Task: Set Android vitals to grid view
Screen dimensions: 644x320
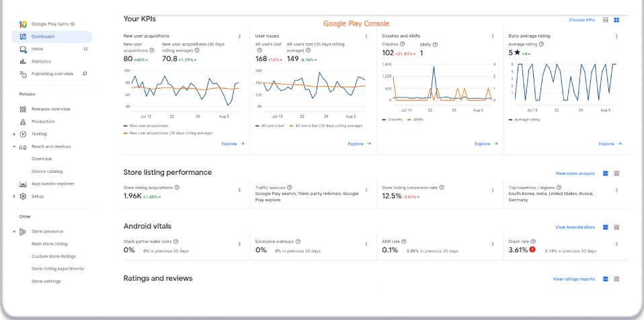Action: pyautogui.click(x=616, y=227)
